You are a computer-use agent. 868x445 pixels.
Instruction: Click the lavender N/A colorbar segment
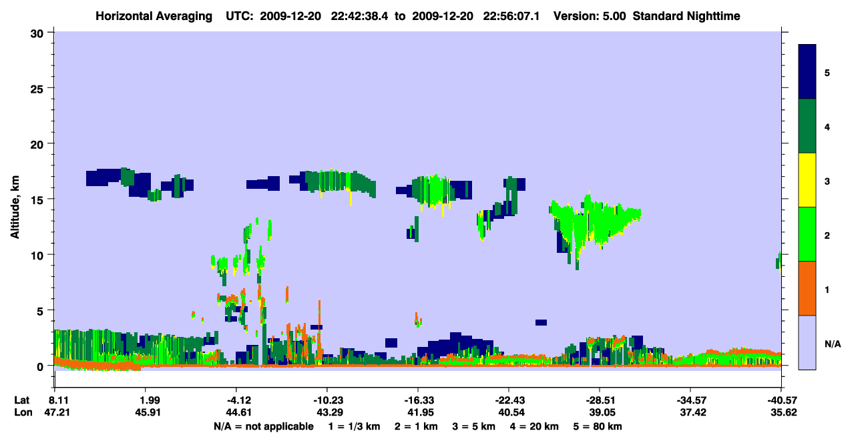[807, 342]
